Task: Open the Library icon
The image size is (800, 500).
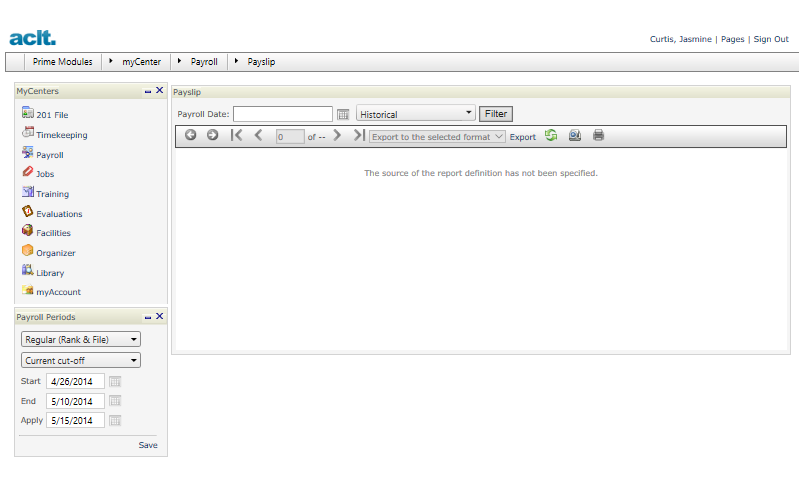Action: pyautogui.click(x=28, y=270)
